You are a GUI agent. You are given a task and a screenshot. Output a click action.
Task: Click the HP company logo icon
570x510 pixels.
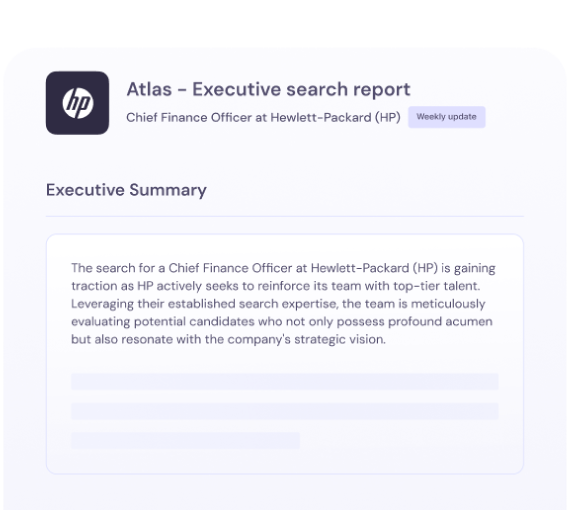(x=77, y=103)
